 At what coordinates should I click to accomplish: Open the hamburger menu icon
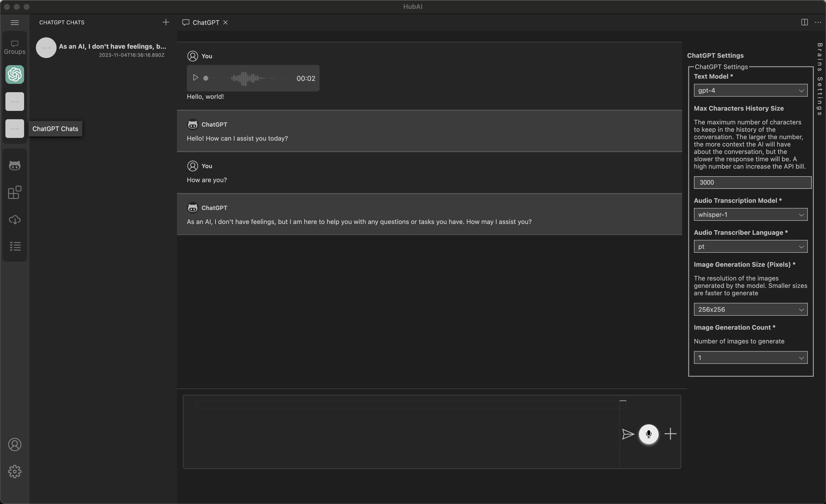pos(15,22)
